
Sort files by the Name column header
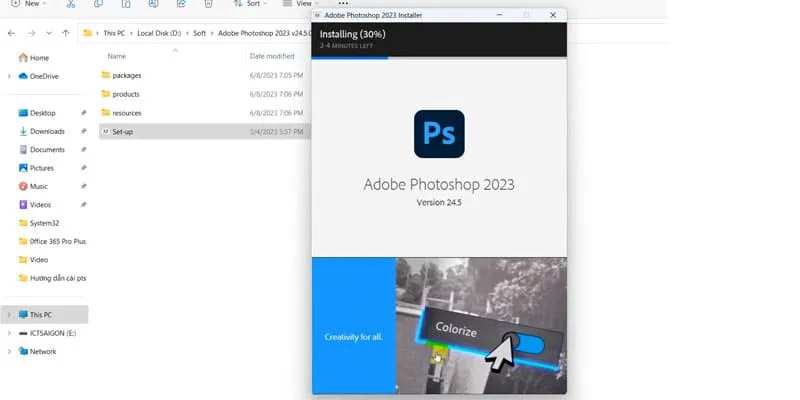pos(117,56)
